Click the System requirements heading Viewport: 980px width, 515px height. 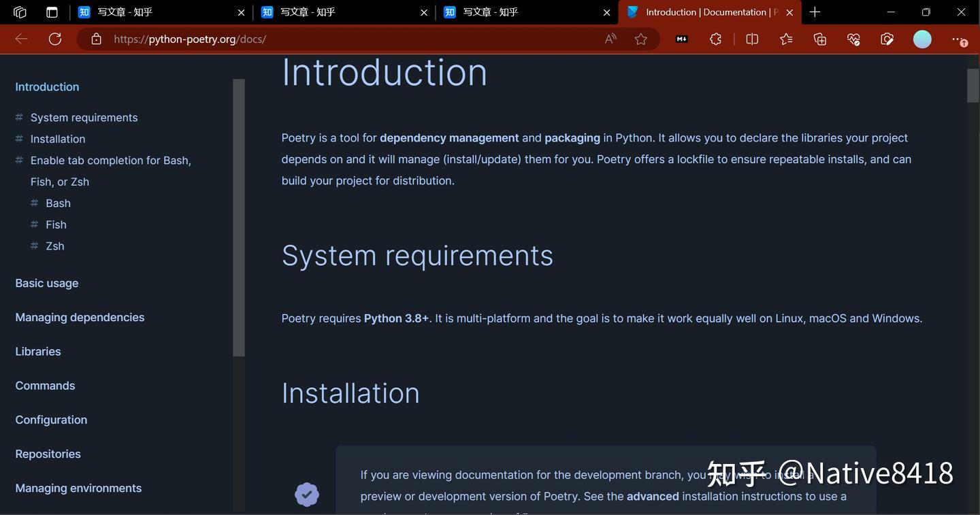pyautogui.click(x=417, y=255)
